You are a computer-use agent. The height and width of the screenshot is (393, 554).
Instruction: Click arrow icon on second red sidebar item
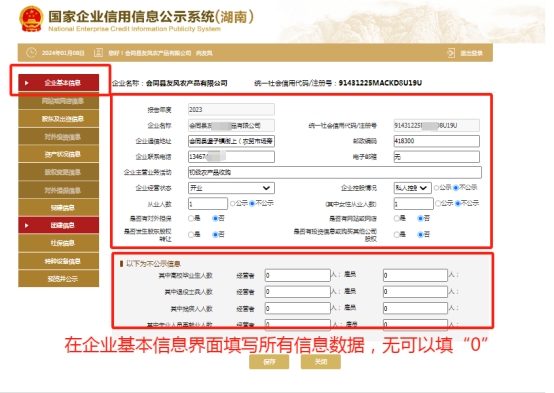[26, 225]
